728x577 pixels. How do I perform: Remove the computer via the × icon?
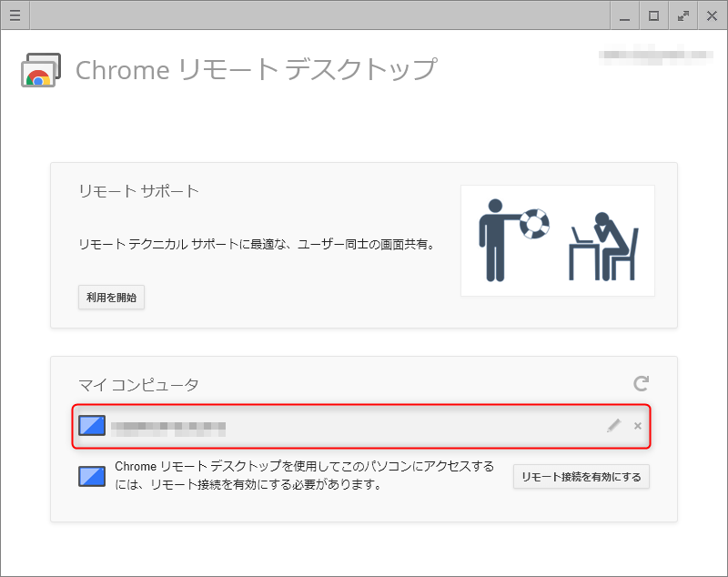(x=638, y=425)
